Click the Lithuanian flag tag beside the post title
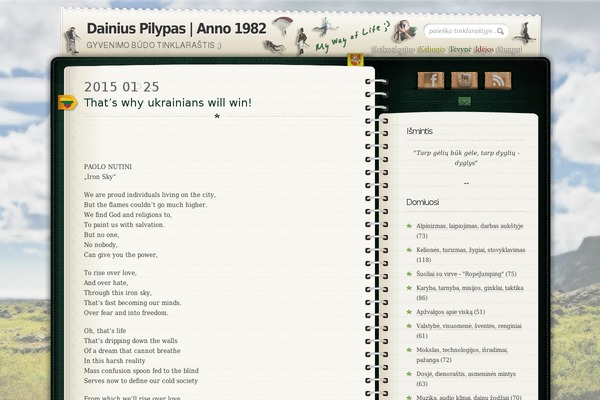Image resolution: width=600 pixels, height=400 pixels. click(67, 103)
